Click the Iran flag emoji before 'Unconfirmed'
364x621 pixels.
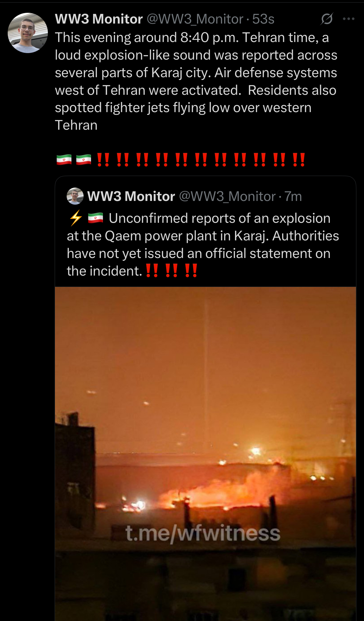click(96, 218)
